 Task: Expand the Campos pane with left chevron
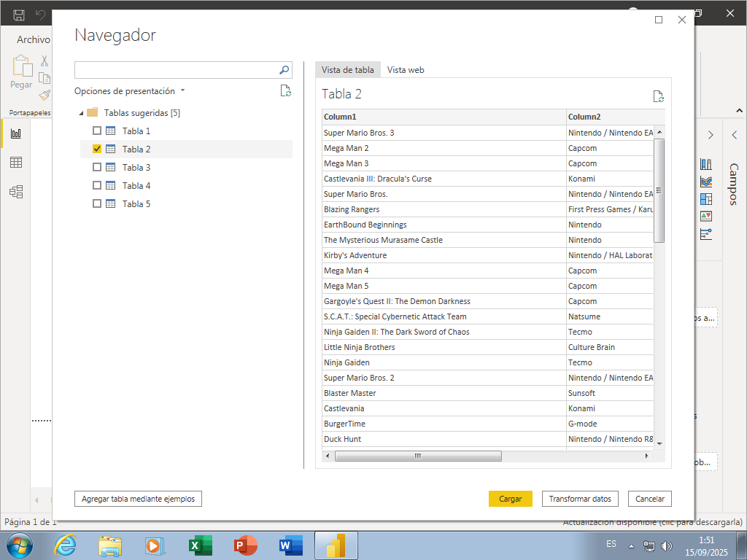tap(734, 135)
